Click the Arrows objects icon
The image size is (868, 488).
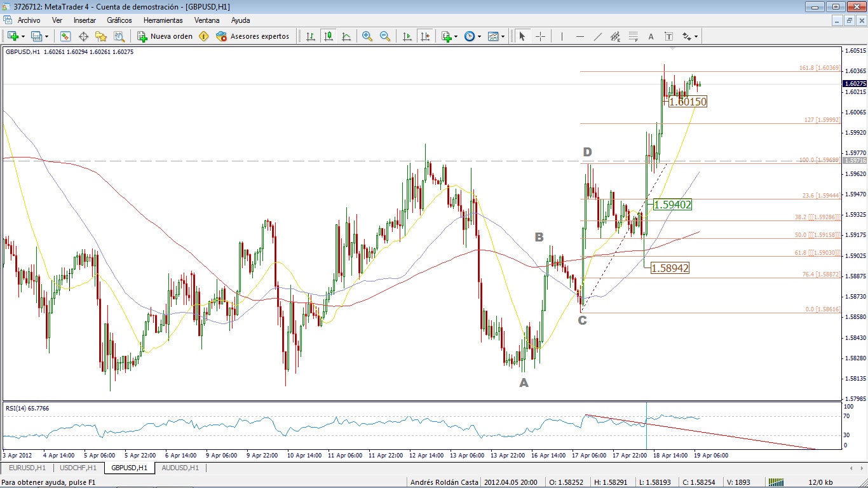tap(686, 36)
